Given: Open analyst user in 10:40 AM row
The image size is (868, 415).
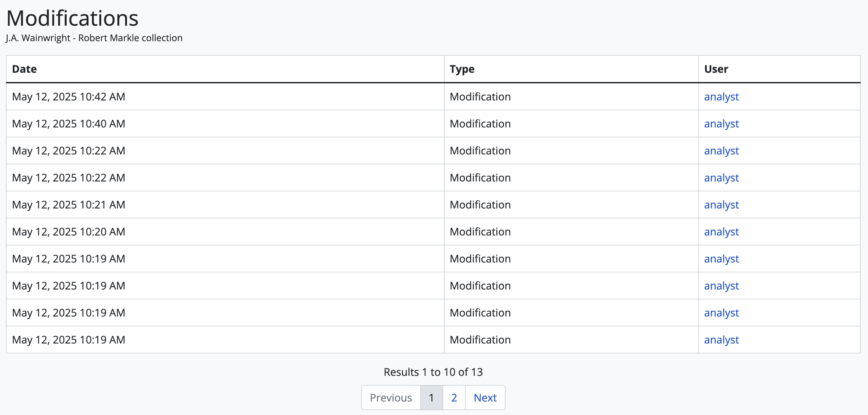Looking at the screenshot, I should click(721, 124).
